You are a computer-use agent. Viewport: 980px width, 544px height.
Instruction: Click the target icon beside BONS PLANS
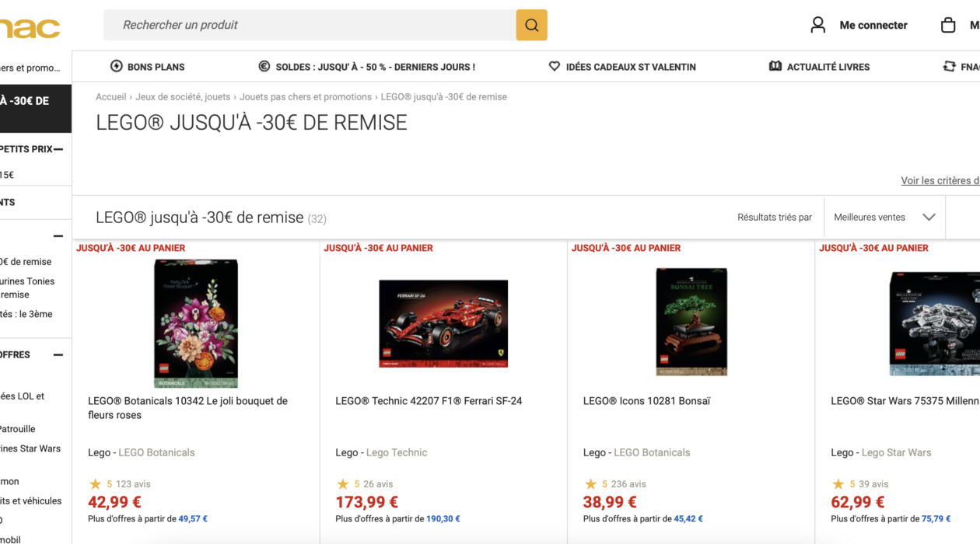116,67
